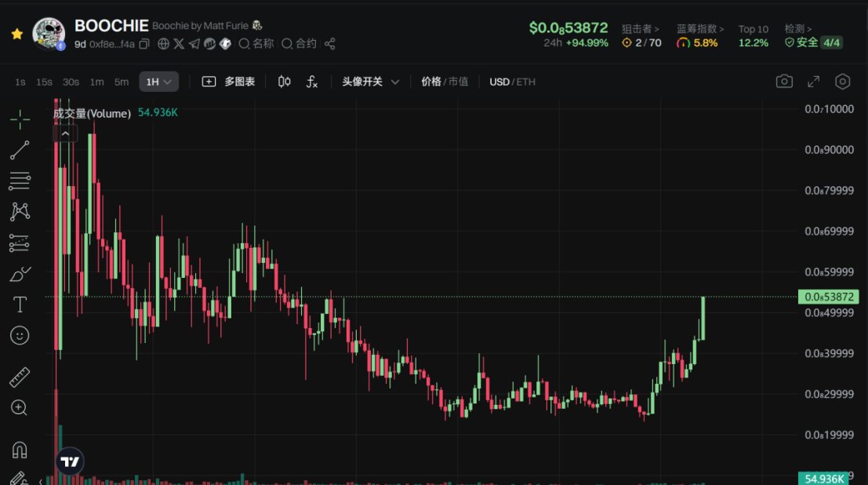Open the X (Twitter) link icon
This screenshot has width=868, height=485.
pos(179,44)
